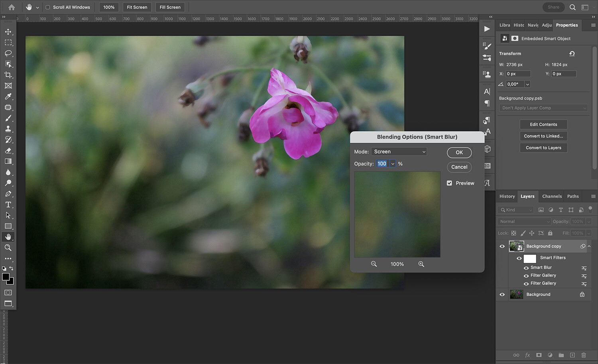Click the Edit Contents button
The width and height of the screenshot is (598, 364).
(543, 124)
